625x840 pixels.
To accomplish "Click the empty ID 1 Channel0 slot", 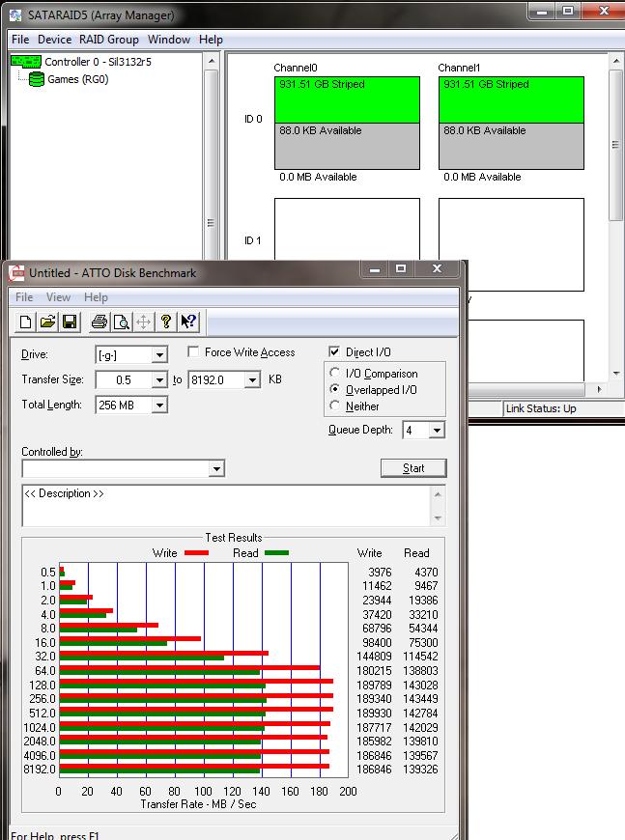I will click(x=347, y=229).
